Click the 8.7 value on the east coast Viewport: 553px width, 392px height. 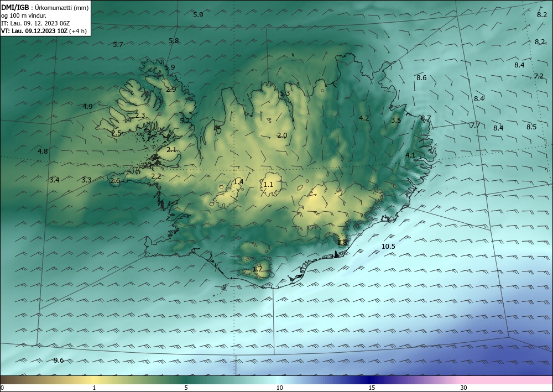426,118
